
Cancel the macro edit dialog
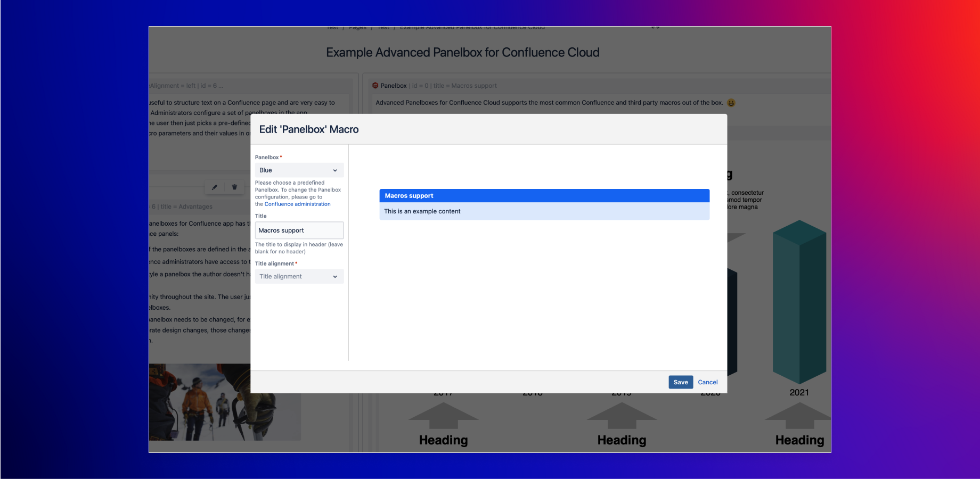tap(708, 382)
